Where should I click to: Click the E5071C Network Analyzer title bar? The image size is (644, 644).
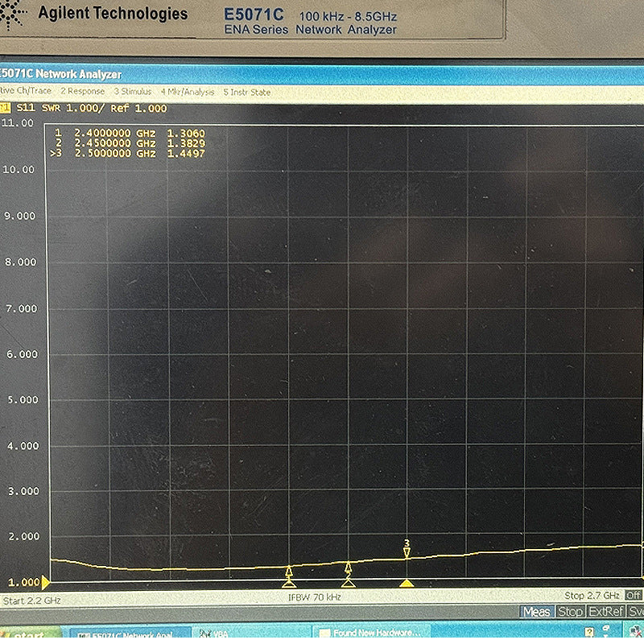tap(322, 74)
